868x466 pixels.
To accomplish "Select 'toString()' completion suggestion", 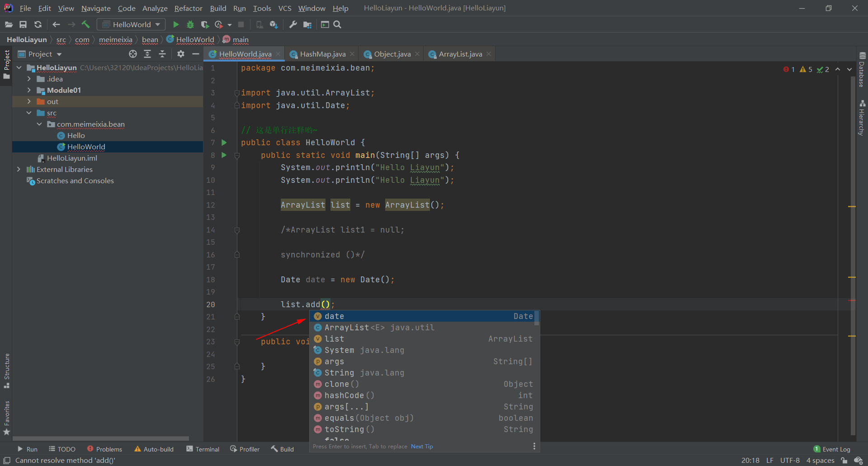I will (424, 429).
